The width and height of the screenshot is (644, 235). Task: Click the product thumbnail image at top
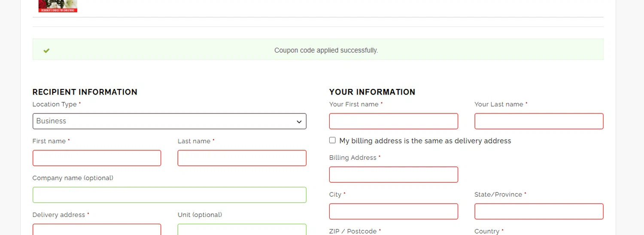click(x=58, y=6)
